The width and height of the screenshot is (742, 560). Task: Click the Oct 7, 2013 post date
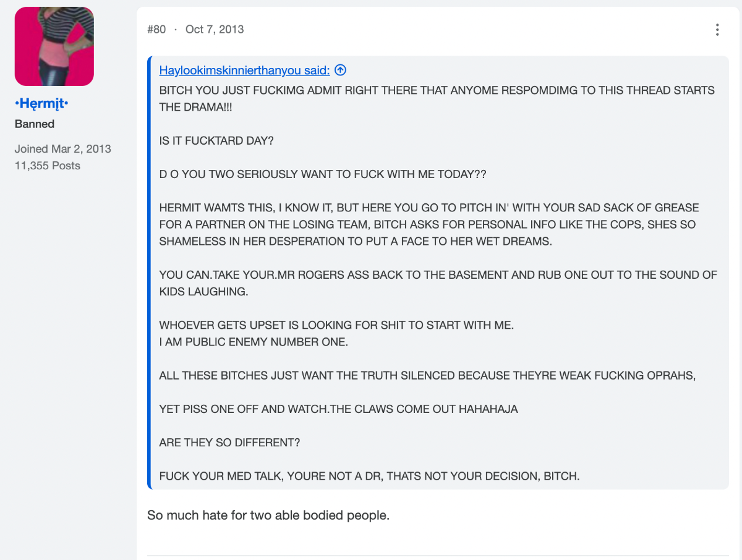coord(215,29)
